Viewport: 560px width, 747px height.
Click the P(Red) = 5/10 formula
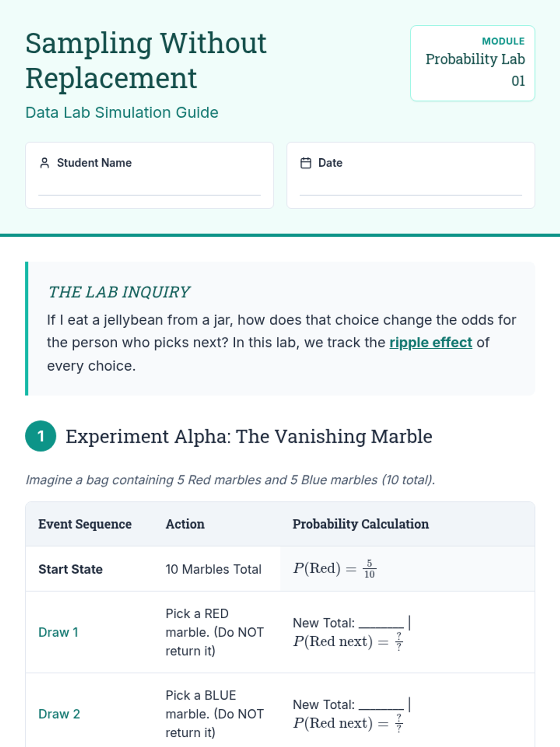[x=334, y=569]
